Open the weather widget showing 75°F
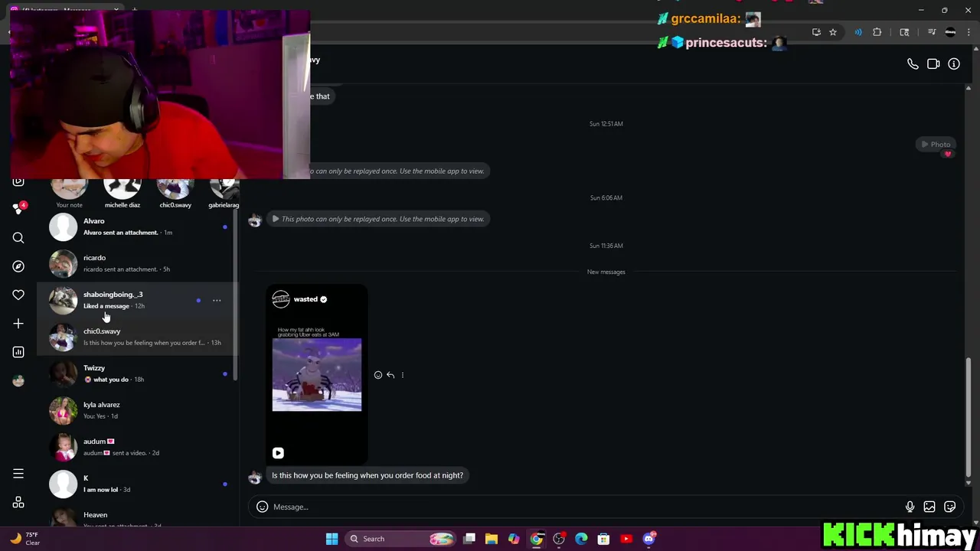Image resolution: width=980 pixels, height=551 pixels. point(24,539)
